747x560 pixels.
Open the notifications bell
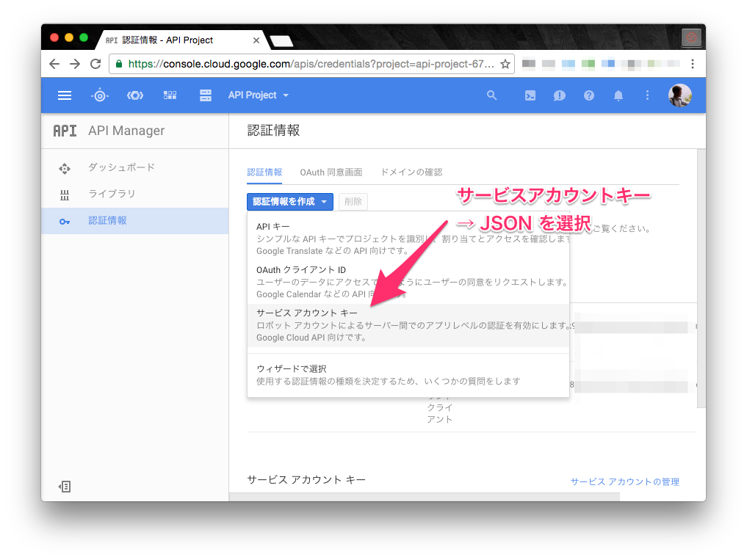[618, 95]
